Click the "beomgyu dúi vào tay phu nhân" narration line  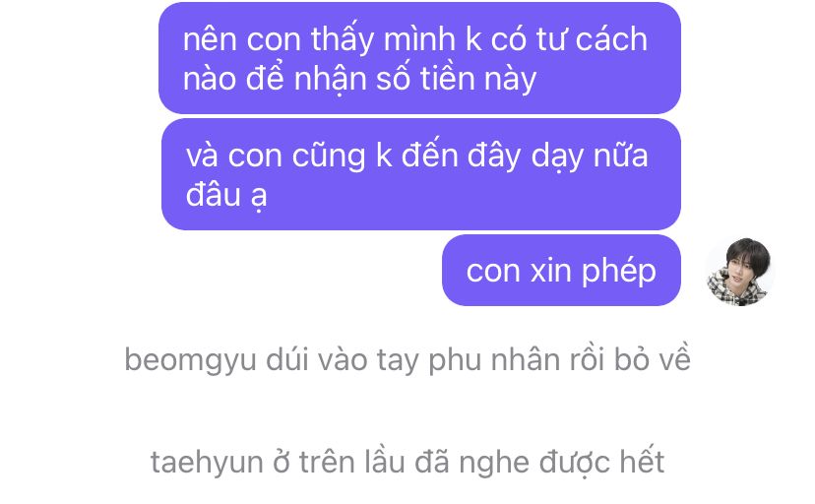pos(407,359)
